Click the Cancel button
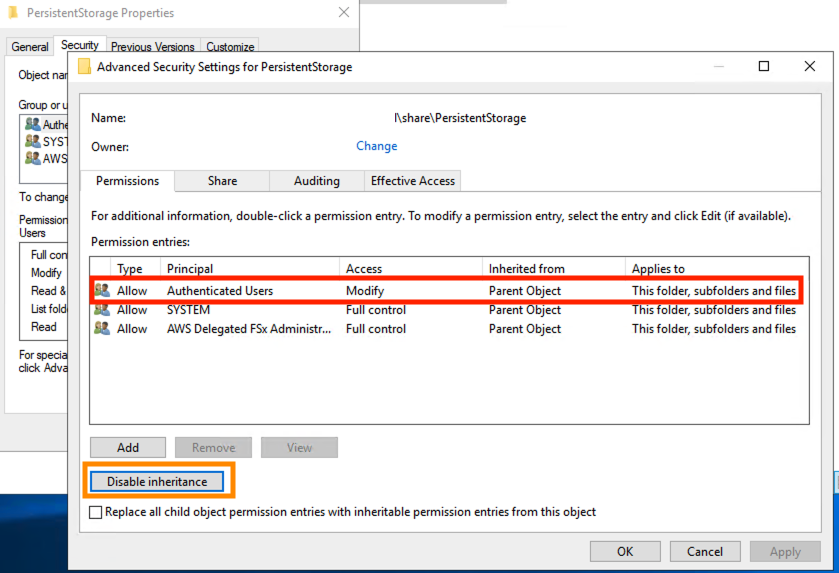 (705, 552)
